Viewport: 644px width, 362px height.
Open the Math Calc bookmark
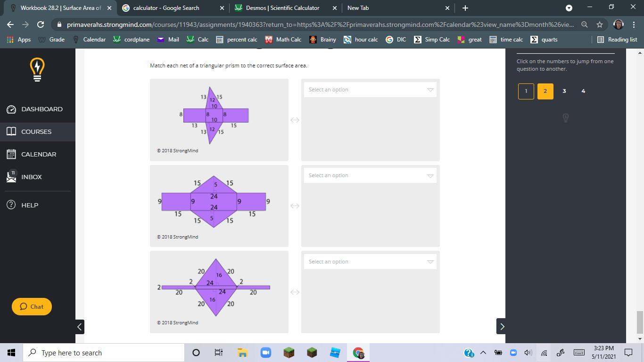[x=283, y=40]
